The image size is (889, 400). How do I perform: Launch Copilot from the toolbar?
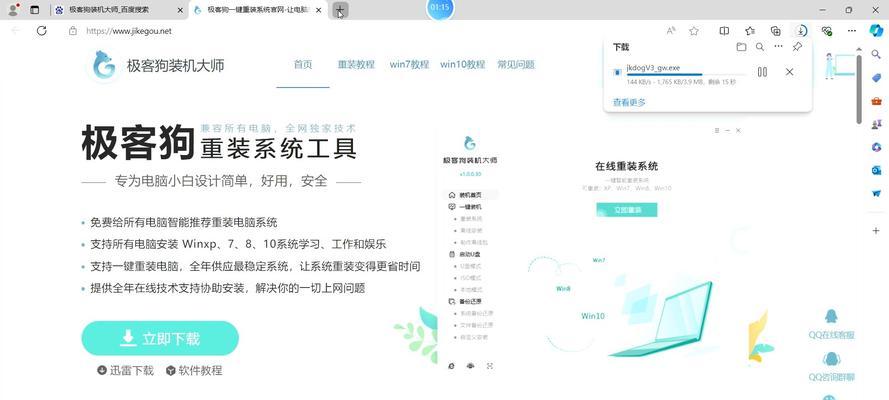point(877,31)
